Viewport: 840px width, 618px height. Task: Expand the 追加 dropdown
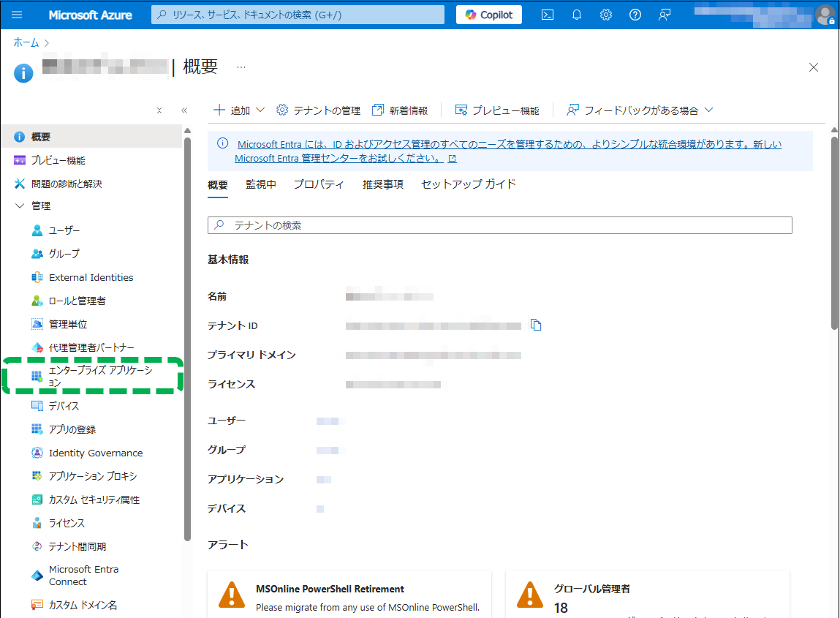point(239,110)
